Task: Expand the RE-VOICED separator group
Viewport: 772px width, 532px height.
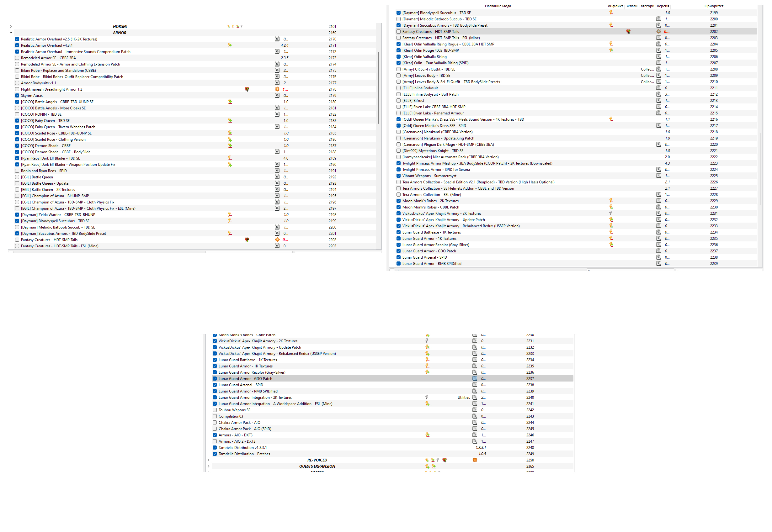Action: tap(208, 460)
